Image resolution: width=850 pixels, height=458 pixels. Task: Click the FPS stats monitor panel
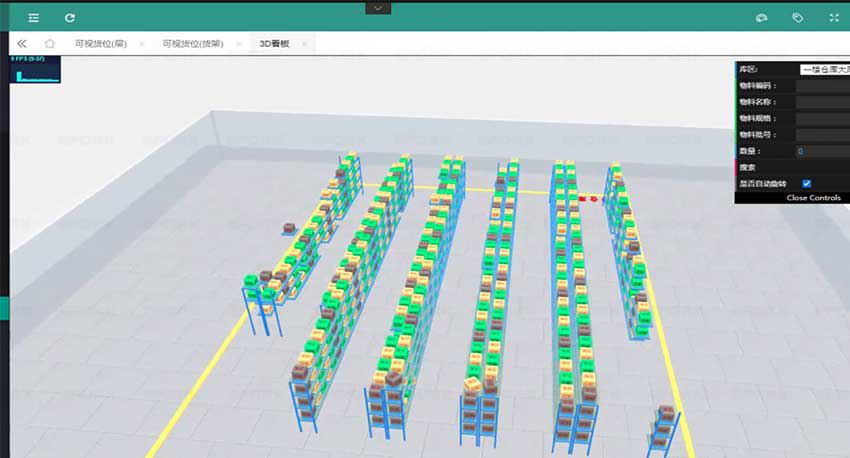[x=35, y=69]
